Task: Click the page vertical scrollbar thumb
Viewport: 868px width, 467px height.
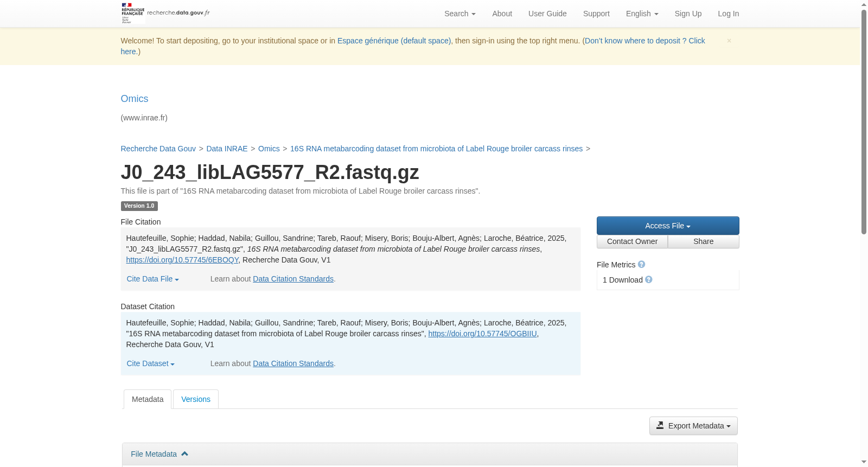Action: 864,122
